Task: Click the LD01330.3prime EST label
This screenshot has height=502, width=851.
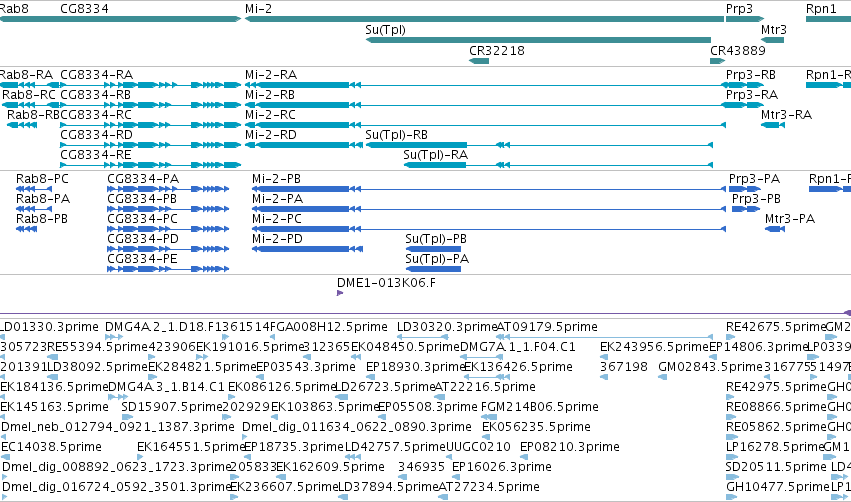Action: coord(49,327)
